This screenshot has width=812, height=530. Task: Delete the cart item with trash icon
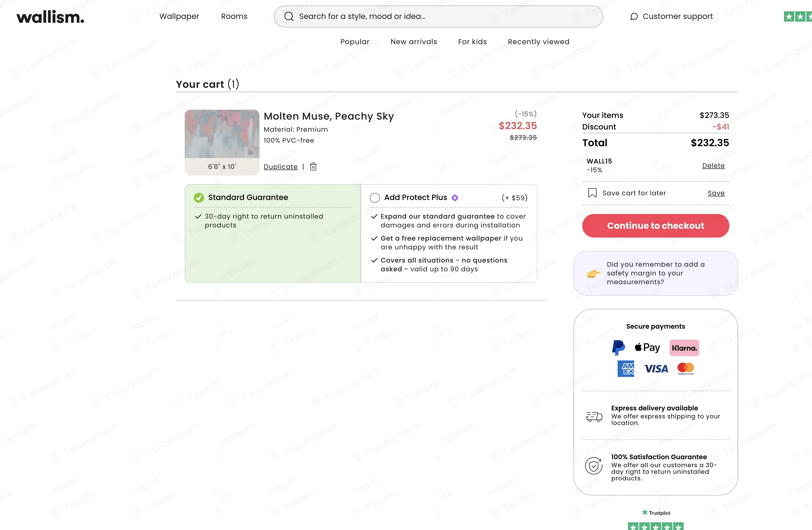click(x=313, y=167)
